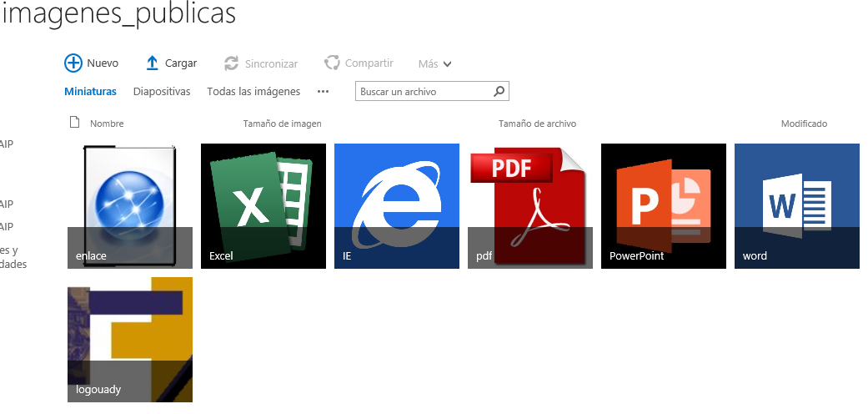This screenshot has width=868, height=414.
Task: Click the document type column icon
Action: [74, 123]
